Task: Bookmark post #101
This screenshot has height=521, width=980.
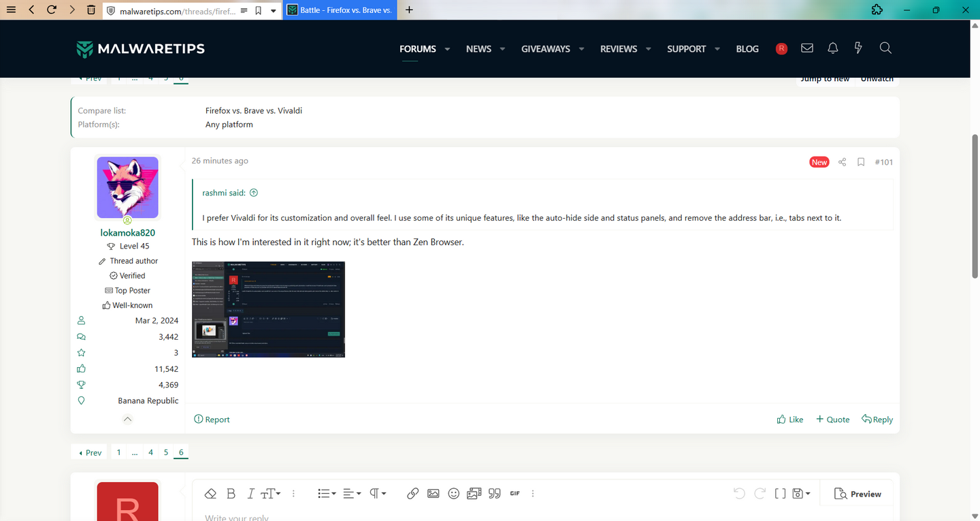Action: pos(861,162)
